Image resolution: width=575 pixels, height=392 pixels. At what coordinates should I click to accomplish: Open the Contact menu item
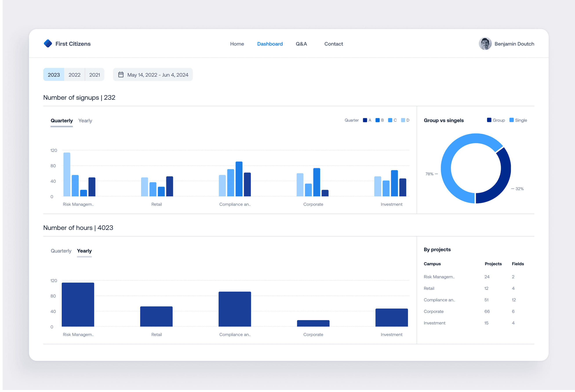pyautogui.click(x=333, y=44)
